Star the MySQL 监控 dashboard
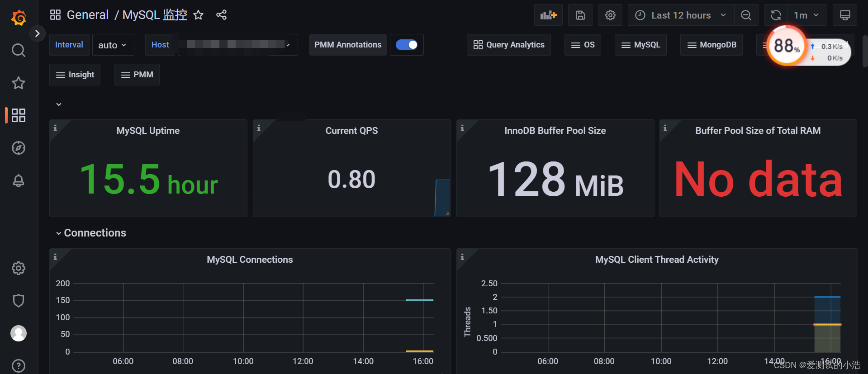Viewport: 868px width, 374px height. tap(198, 15)
